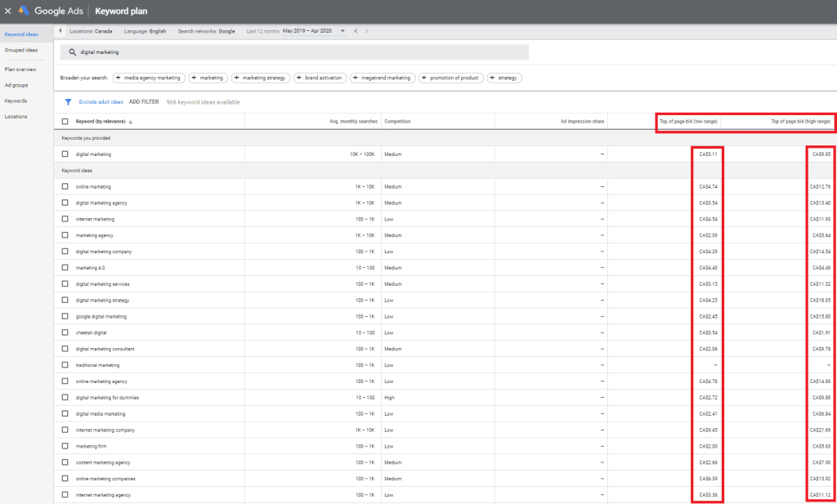Click the blue filter funnel icon
Screen dimensions: 837x504
pos(68,102)
